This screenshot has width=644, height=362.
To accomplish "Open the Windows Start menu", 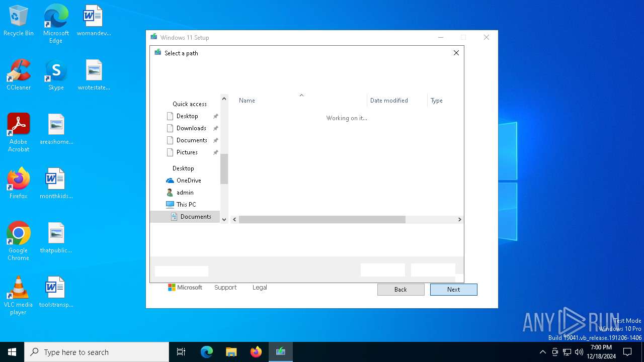I will pos(12,352).
